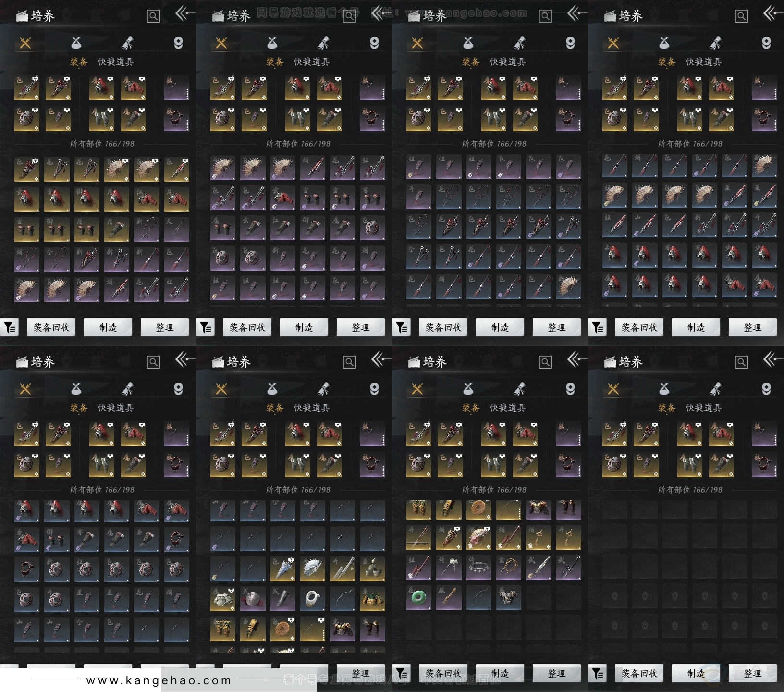Select the white ring item in second bottom panel
Screen dimensions: 784x692
[x=312, y=599]
